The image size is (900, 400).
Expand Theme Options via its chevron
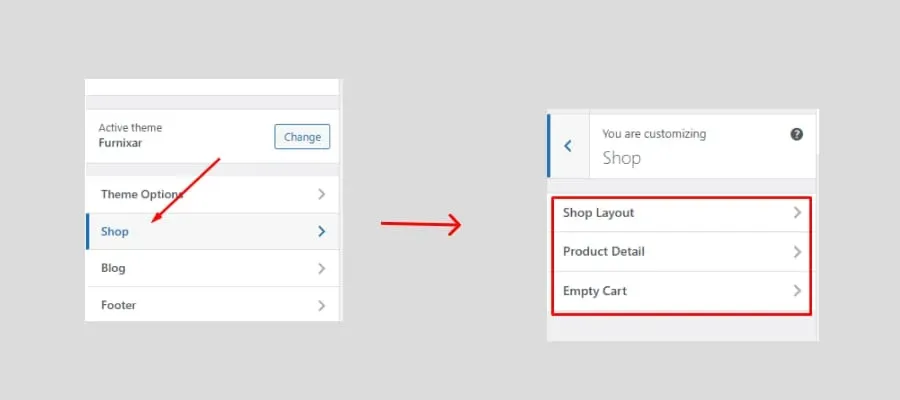coord(321,194)
